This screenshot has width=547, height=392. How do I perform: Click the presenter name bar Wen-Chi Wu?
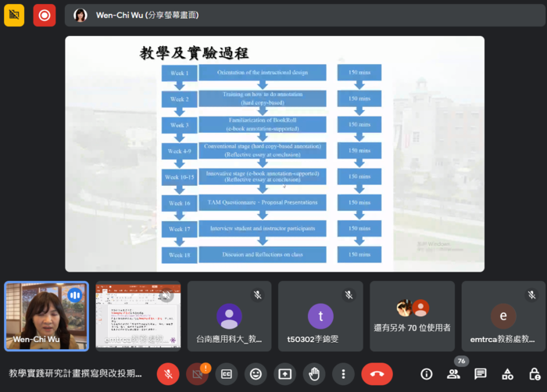305,15
